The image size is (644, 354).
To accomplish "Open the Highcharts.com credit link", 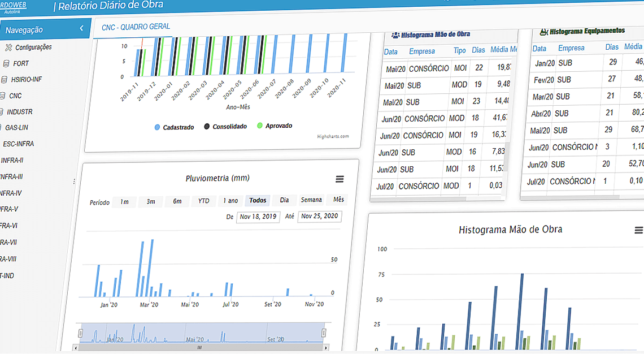I will (333, 136).
